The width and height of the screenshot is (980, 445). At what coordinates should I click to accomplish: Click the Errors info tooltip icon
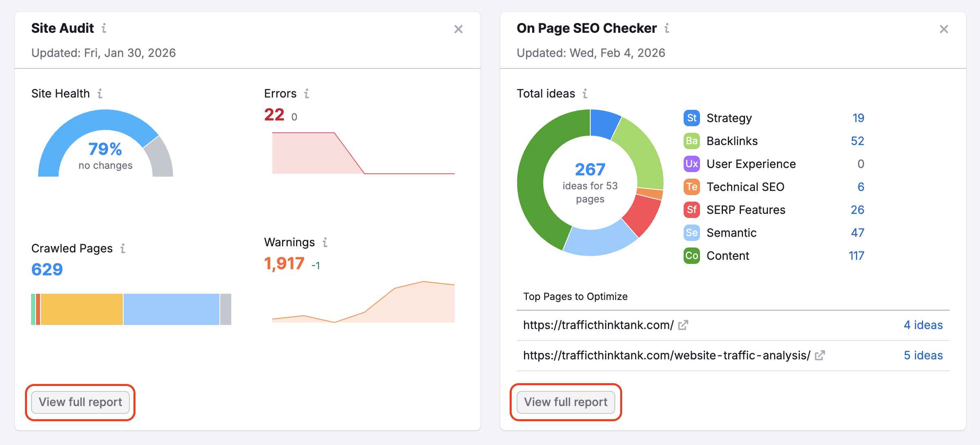point(306,93)
